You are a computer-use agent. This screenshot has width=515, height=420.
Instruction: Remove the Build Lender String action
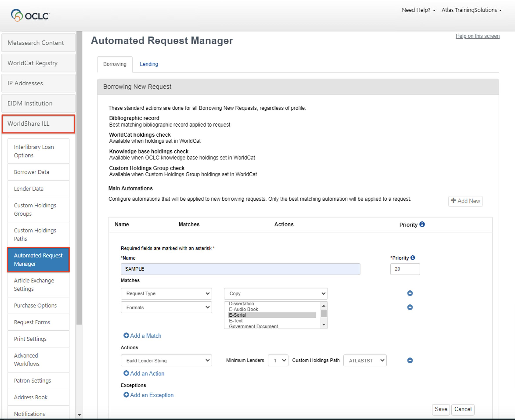coord(410,360)
